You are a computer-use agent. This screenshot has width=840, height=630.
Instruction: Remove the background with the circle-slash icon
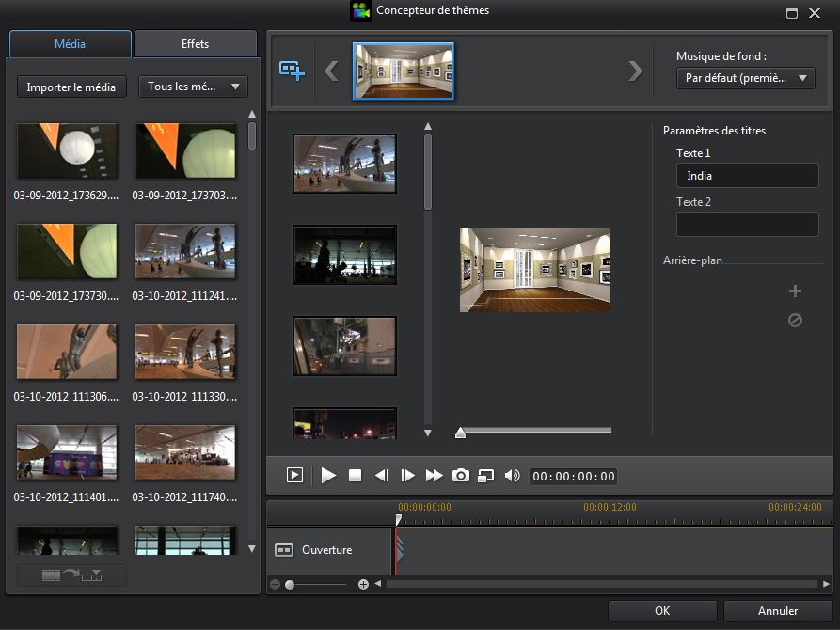[x=795, y=321]
